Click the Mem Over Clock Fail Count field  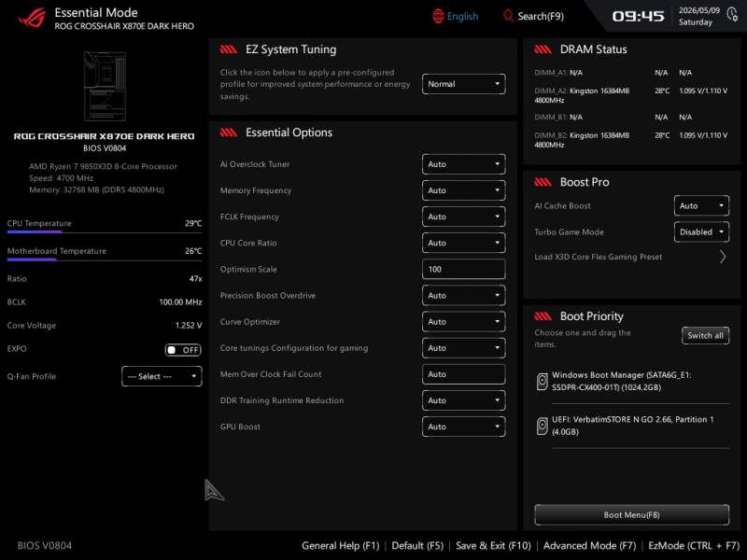(x=463, y=374)
